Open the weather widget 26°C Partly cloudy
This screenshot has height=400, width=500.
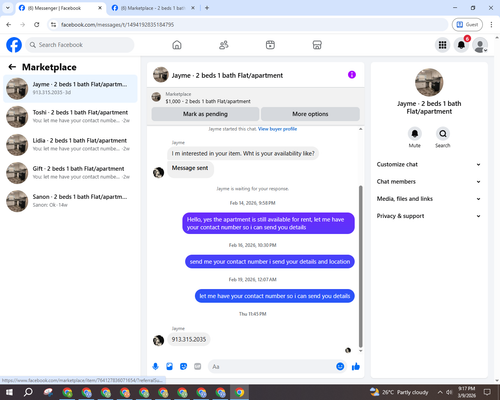[x=399, y=392]
